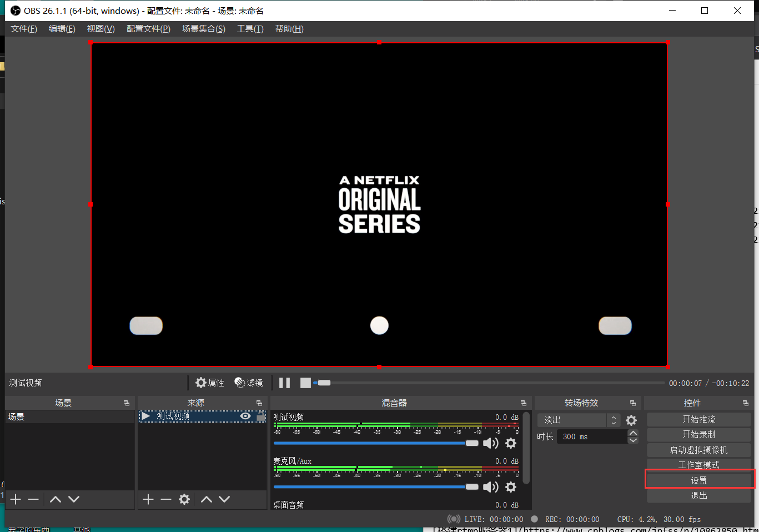Click the 测试视频 volume slider
759x532 pixels.
click(376, 443)
